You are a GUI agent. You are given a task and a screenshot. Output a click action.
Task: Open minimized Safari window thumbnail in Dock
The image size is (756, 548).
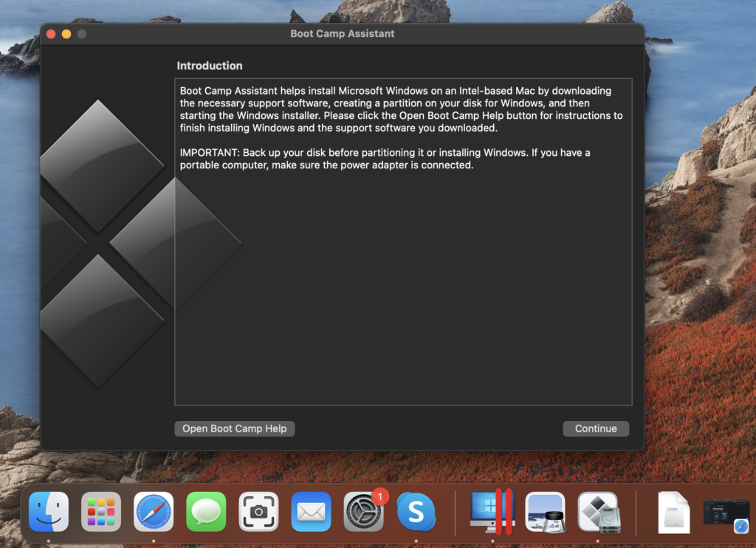[x=726, y=515]
